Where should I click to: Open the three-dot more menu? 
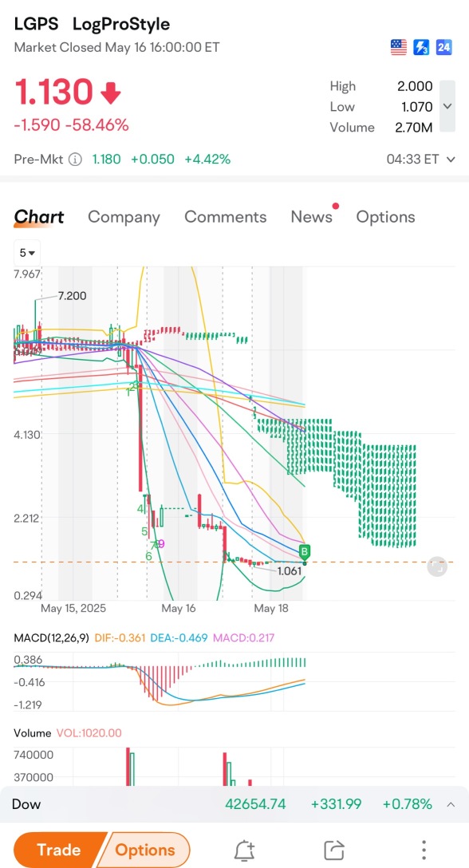tap(424, 849)
